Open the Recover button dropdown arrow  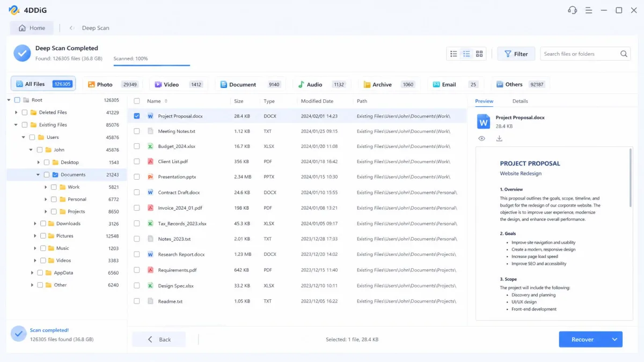(x=614, y=339)
